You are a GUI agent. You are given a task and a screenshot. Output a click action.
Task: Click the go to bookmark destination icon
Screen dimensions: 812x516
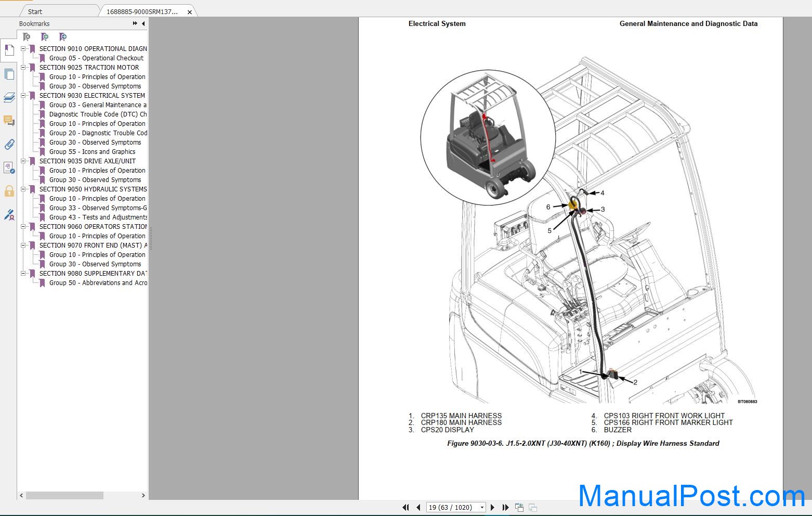(x=63, y=37)
